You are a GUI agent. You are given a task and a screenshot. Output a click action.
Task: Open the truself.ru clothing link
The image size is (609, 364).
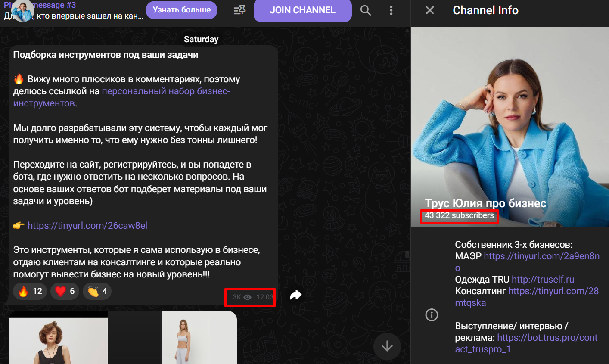pyautogui.click(x=543, y=279)
